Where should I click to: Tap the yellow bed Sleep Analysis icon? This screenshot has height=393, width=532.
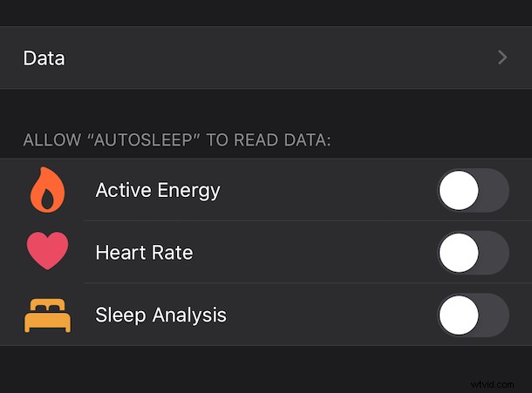[47, 315]
